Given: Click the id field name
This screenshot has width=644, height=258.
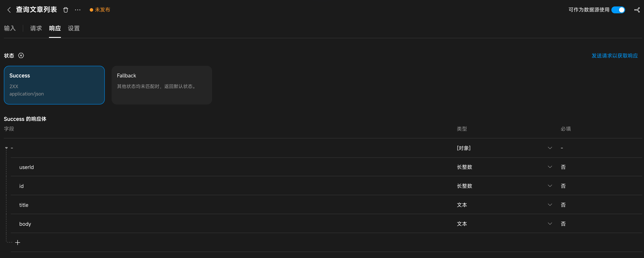Looking at the screenshot, I should 21,186.
